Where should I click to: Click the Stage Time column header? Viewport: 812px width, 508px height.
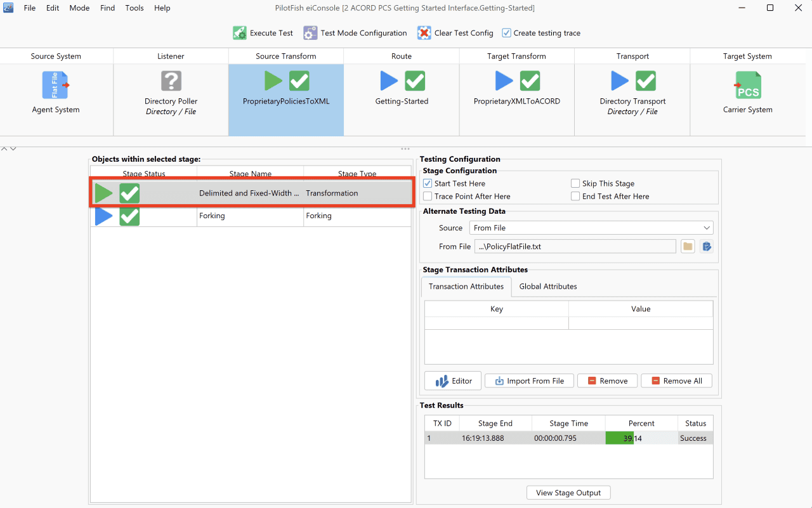click(568, 424)
